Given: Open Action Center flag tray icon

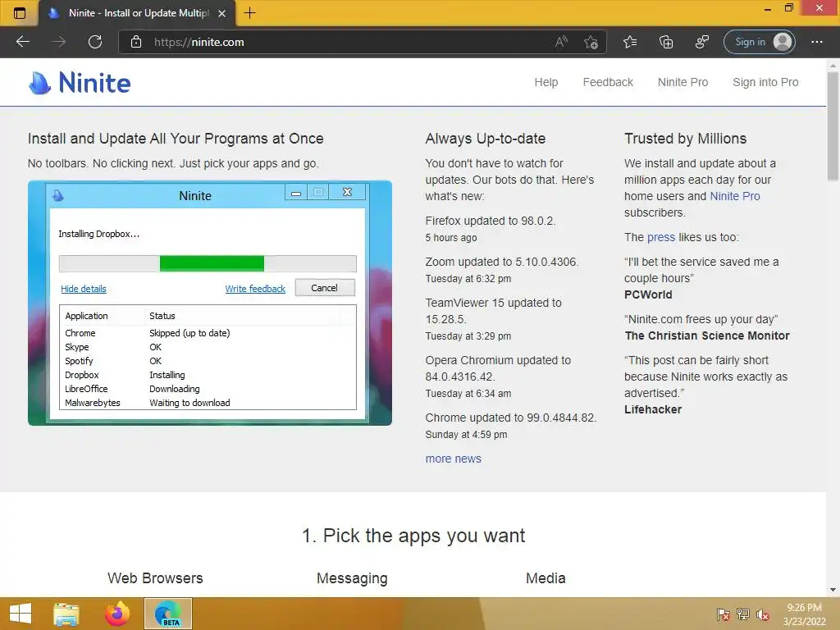Looking at the screenshot, I should (x=723, y=614).
